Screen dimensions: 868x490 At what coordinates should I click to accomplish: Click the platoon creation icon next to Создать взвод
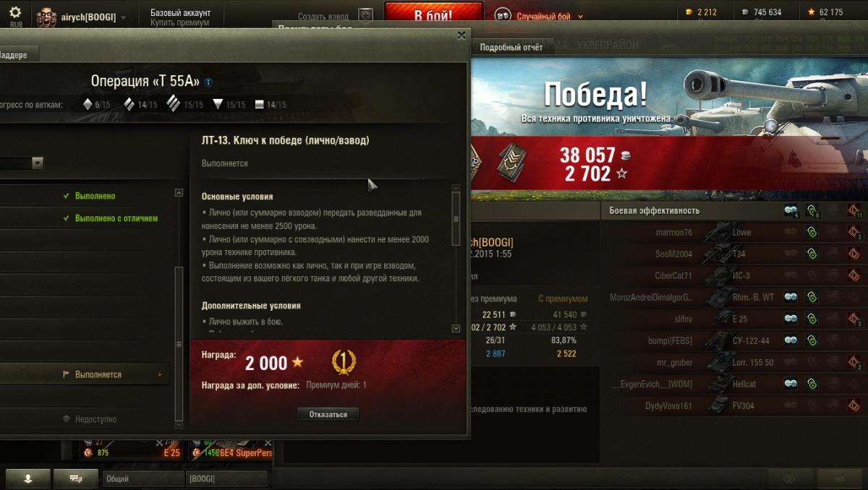point(367,14)
